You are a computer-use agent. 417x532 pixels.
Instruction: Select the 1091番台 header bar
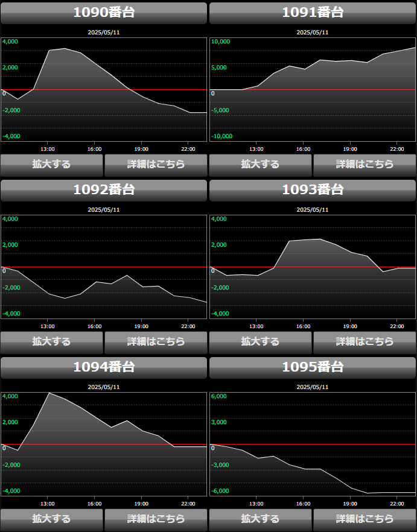click(x=313, y=13)
